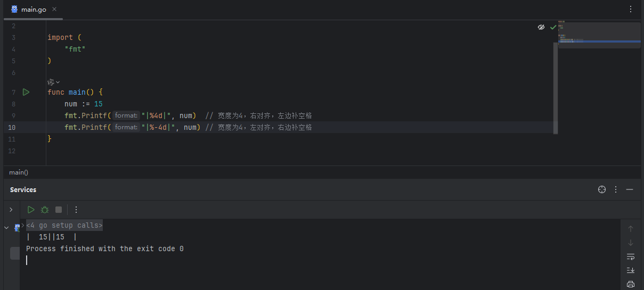Click the Services crosshair locate icon
Viewport: 644px width, 290px height.
pos(602,189)
